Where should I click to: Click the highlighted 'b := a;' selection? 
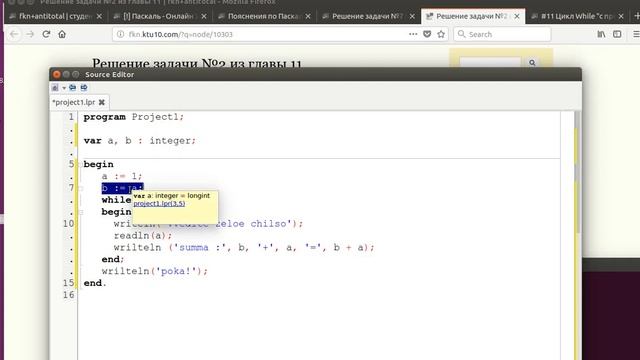point(122,188)
